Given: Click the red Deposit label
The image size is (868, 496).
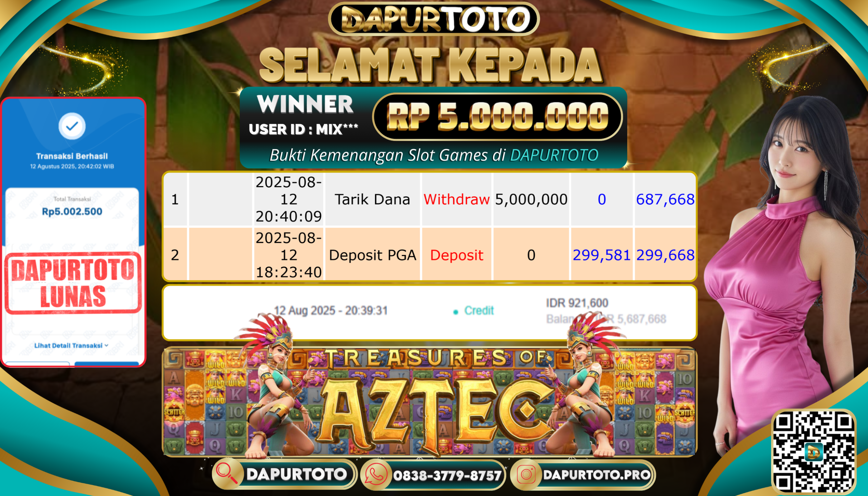Looking at the screenshot, I should (x=456, y=255).
